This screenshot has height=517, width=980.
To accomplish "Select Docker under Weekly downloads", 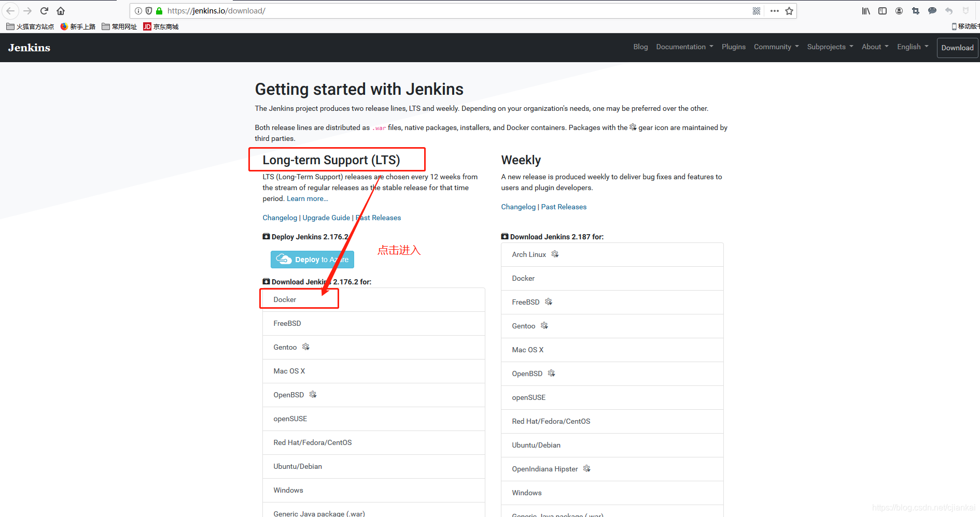I will tap(612, 278).
